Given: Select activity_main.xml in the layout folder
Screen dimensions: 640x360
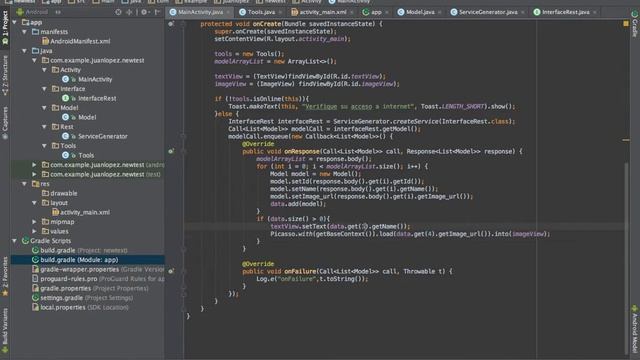Looking at the screenshot, I should [81, 212].
